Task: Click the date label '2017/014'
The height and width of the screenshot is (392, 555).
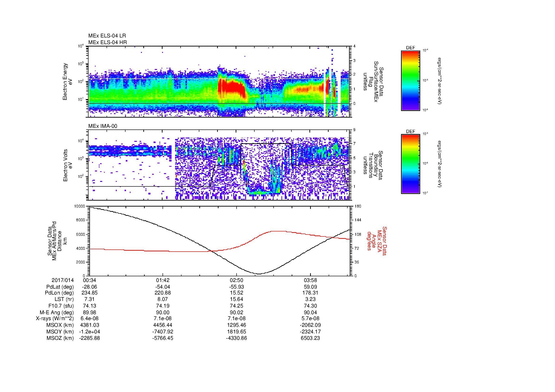Action: pyautogui.click(x=63, y=280)
